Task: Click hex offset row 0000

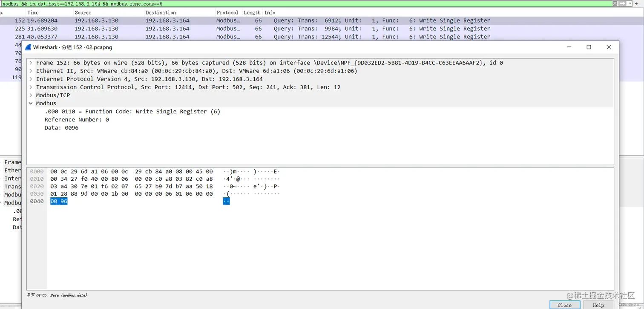Action: pos(37,171)
